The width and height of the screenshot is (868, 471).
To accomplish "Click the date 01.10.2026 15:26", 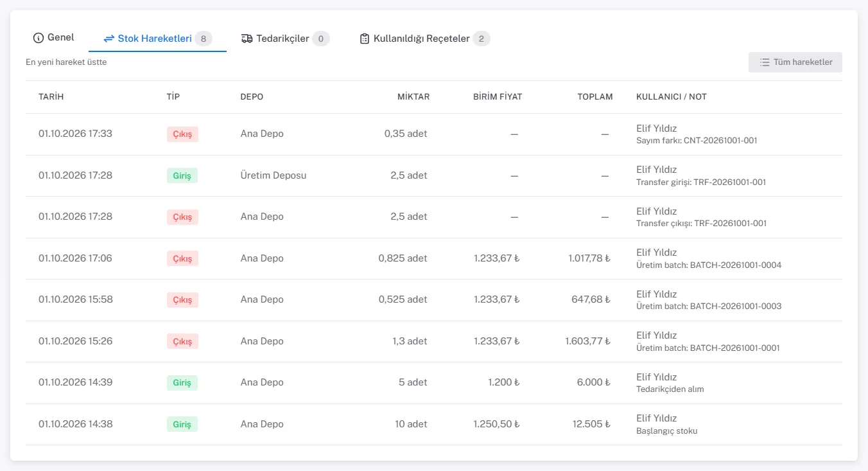I will [75, 341].
